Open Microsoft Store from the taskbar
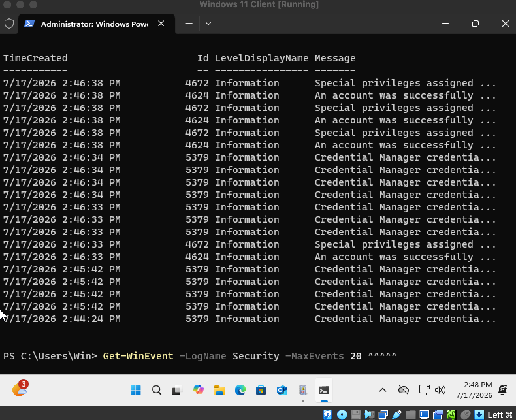516x420 pixels. tap(261, 390)
